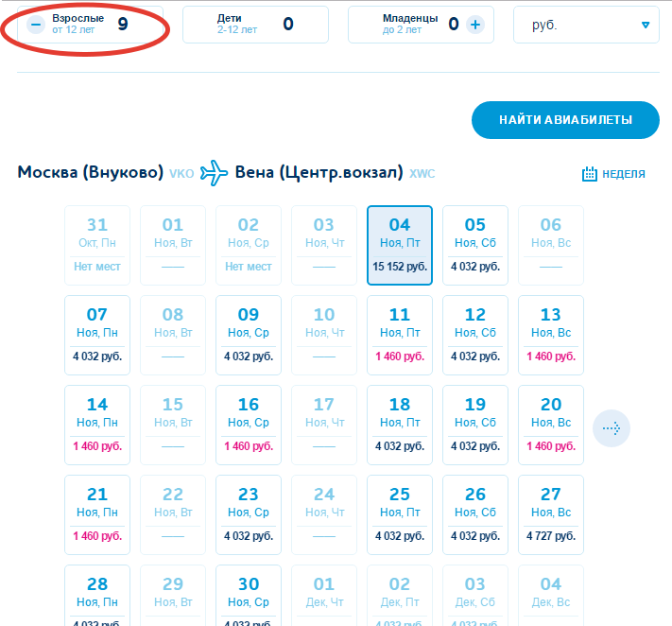Image resolution: width=672 pixels, height=626 pixels.
Task: Select November 04 priced 15 152 руб.
Action: point(400,244)
